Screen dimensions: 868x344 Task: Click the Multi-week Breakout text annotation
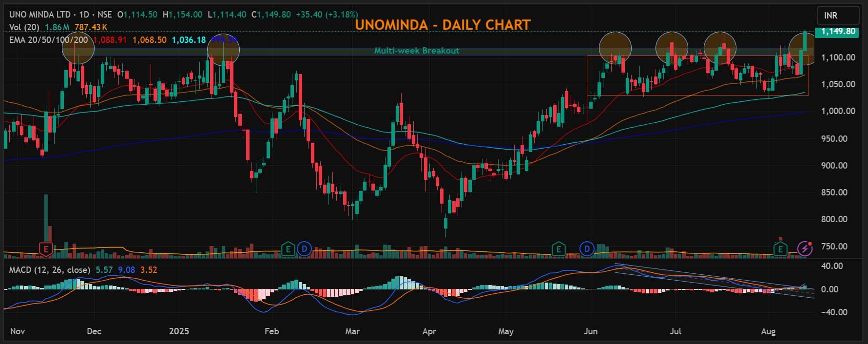pos(416,51)
